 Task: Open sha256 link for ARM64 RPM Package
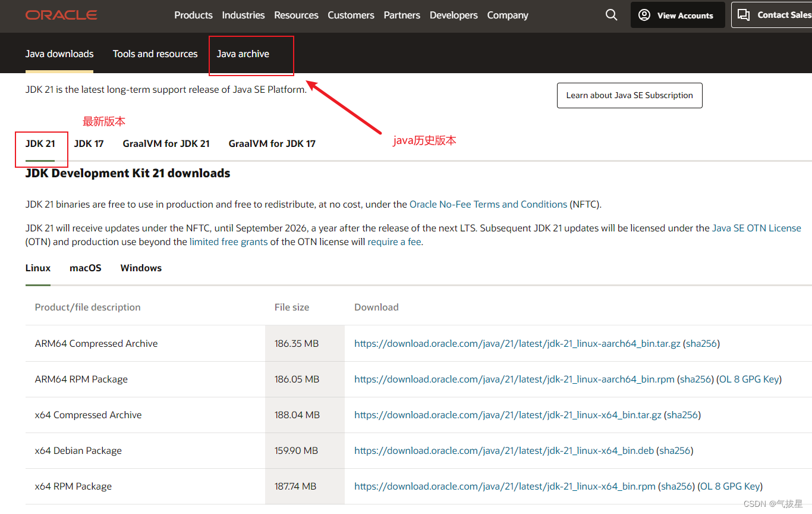pos(695,379)
